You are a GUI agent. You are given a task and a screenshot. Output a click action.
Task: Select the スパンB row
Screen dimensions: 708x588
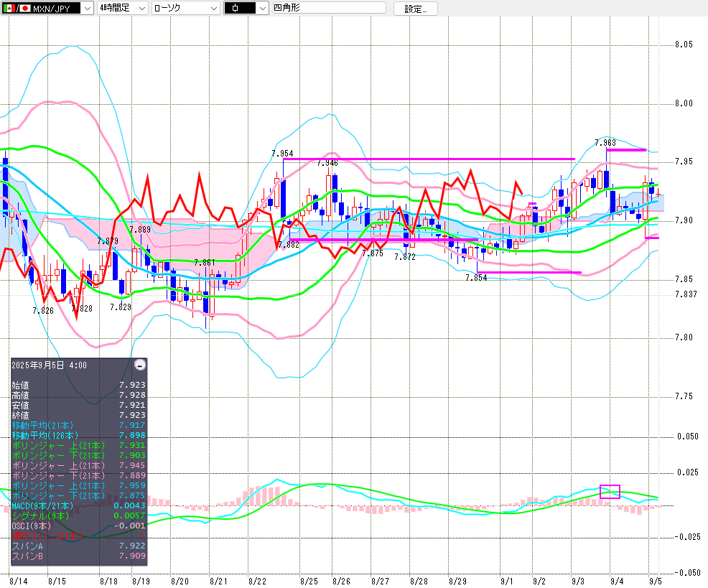click(x=78, y=556)
